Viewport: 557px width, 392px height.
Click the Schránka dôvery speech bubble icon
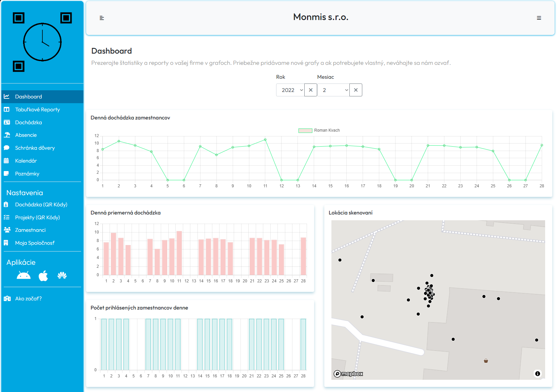click(x=6, y=148)
